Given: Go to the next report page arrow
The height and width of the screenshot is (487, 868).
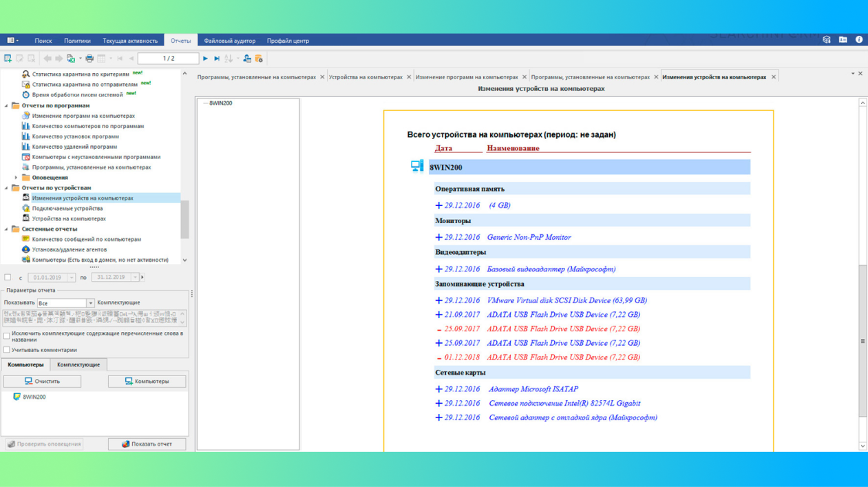Looking at the screenshot, I should coord(205,59).
